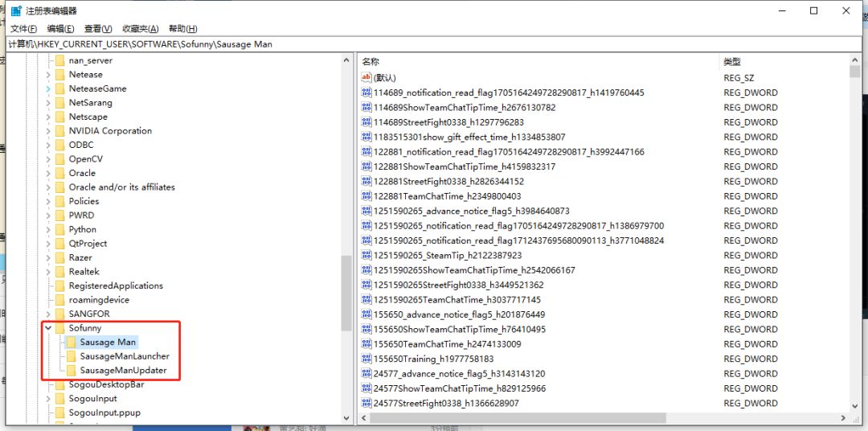The height and width of the screenshot is (431, 868).
Task: Click DWORD icon of 24577_advance_notice_flag5 value
Action: [x=366, y=374]
